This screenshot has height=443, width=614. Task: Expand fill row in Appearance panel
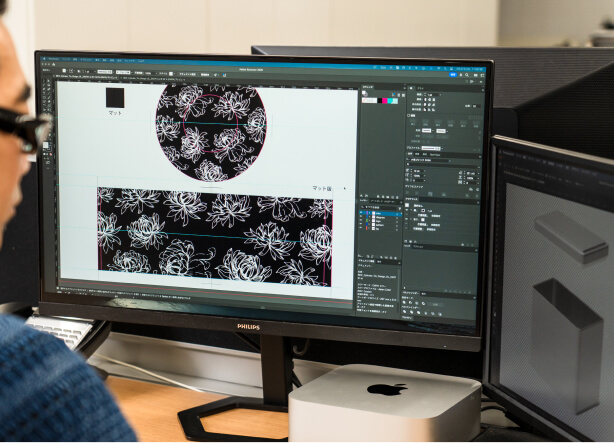pyautogui.click(x=411, y=219)
